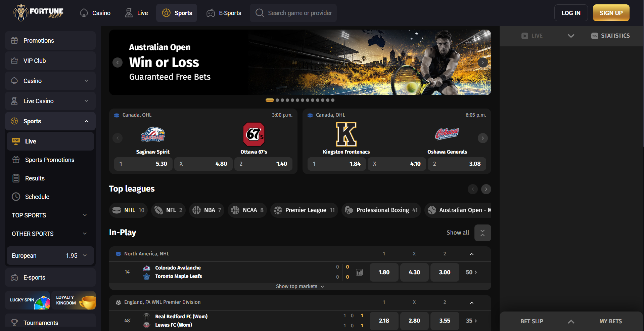
Task: Open the STATISTICS tab in right panel
Action: point(610,36)
